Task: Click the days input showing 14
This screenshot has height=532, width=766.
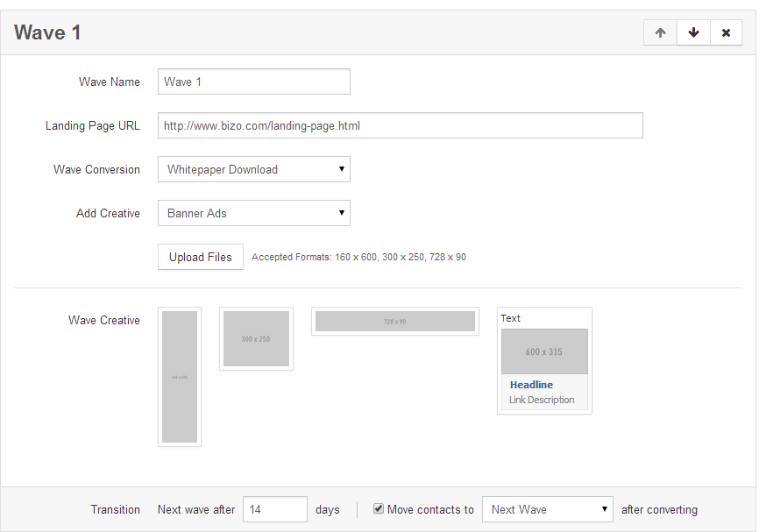Action: [274, 509]
